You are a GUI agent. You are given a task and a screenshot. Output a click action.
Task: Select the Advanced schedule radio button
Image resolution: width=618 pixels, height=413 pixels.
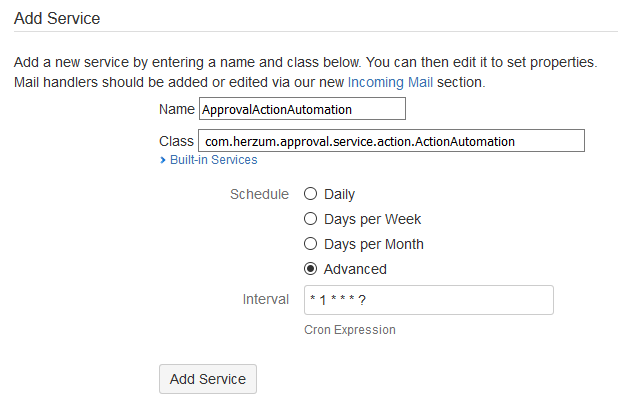310,269
